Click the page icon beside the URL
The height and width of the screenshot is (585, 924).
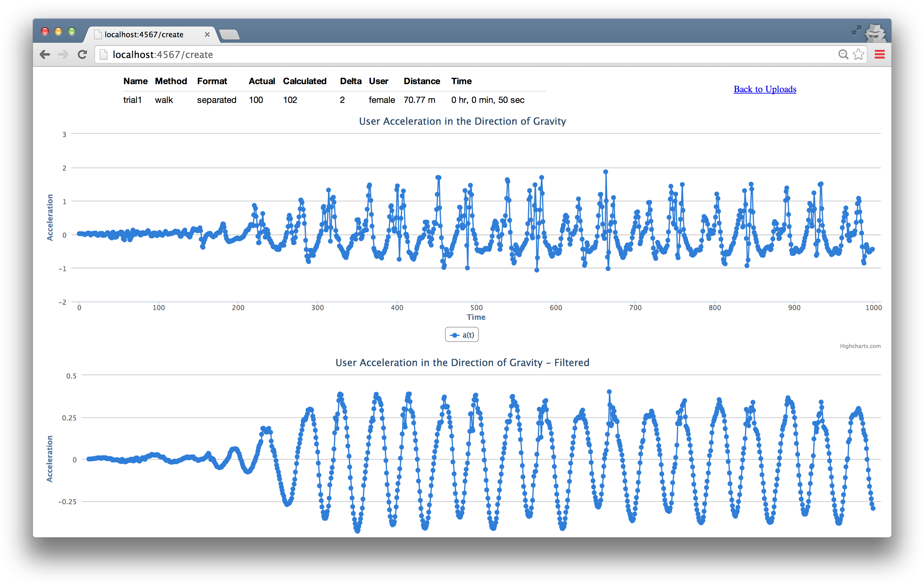103,54
